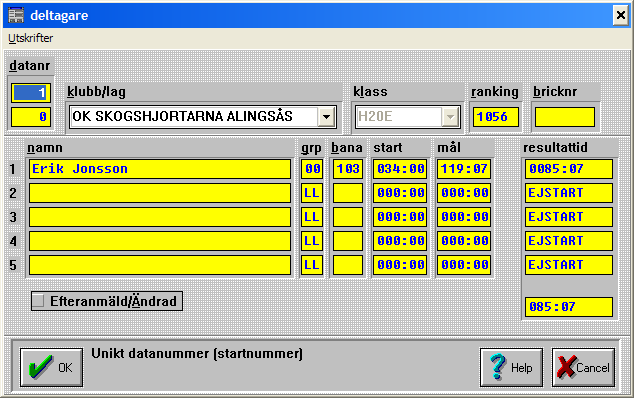Edit the start time 034:00

[400, 169]
